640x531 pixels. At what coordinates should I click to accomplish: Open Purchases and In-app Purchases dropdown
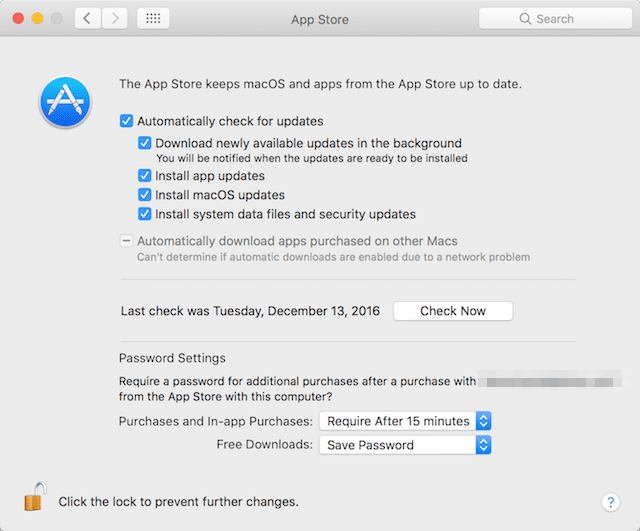click(405, 421)
